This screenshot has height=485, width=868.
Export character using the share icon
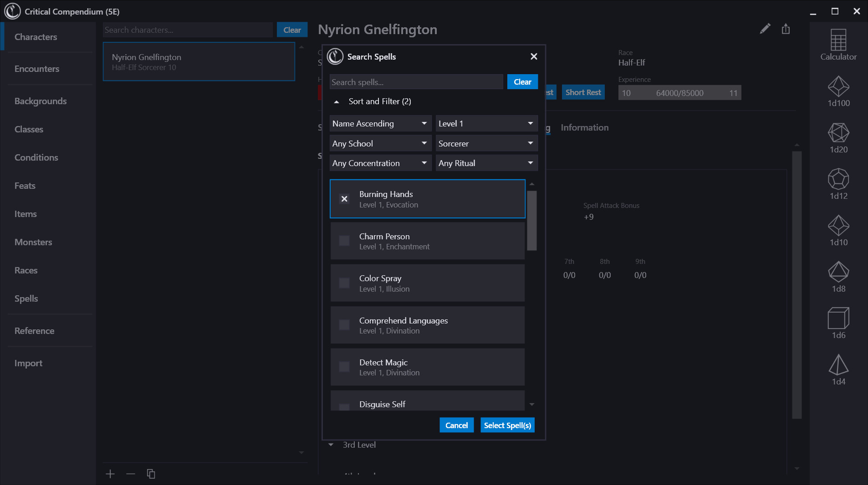[785, 29]
